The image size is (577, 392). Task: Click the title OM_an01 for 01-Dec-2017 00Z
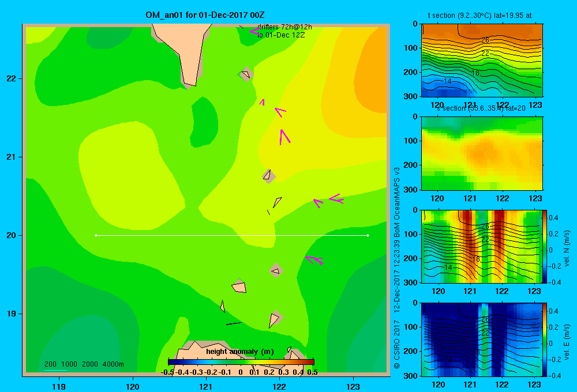pos(205,15)
